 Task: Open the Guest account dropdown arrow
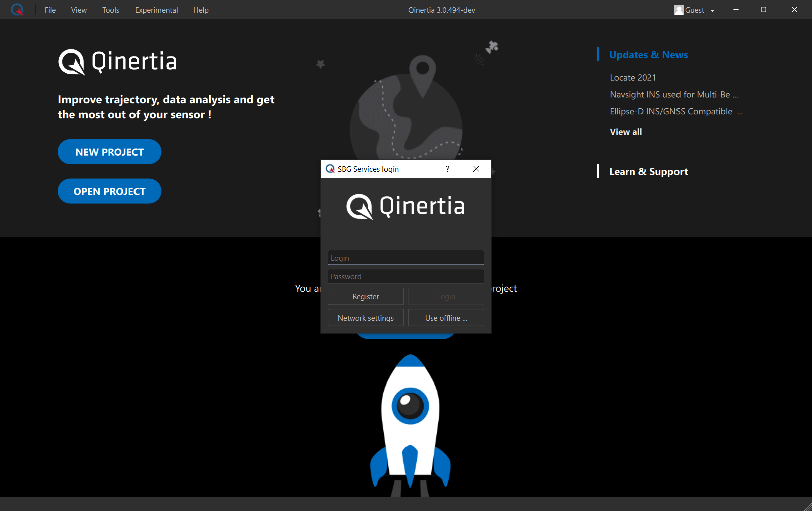pos(712,10)
